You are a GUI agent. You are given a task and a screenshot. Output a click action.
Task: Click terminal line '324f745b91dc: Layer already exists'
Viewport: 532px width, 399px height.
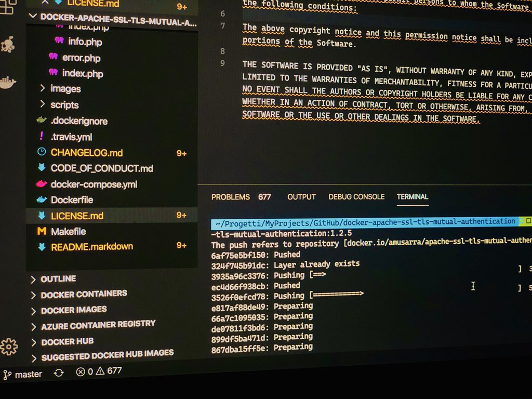click(x=285, y=264)
